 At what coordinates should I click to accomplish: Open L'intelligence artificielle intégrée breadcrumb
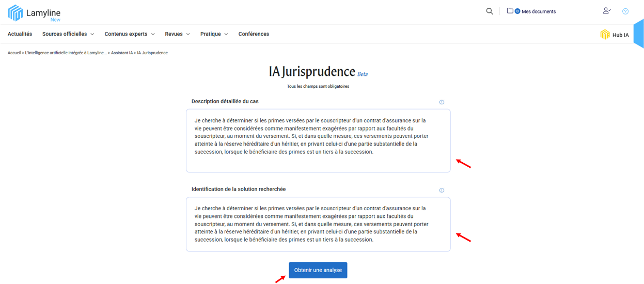click(66, 53)
